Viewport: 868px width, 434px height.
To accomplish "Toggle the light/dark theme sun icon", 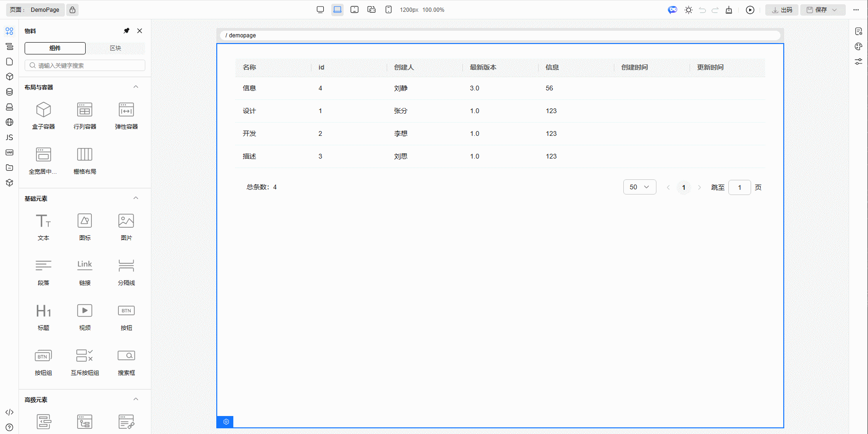I will point(689,10).
